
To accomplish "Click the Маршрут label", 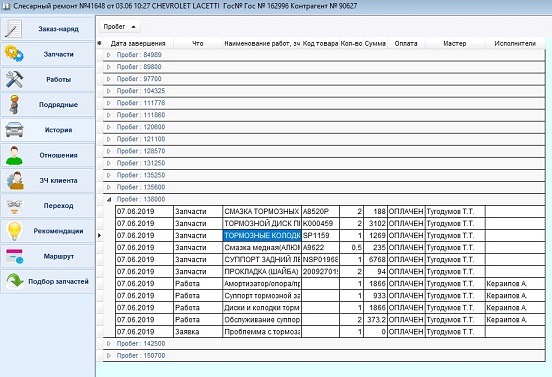I will [x=58, y=256].
